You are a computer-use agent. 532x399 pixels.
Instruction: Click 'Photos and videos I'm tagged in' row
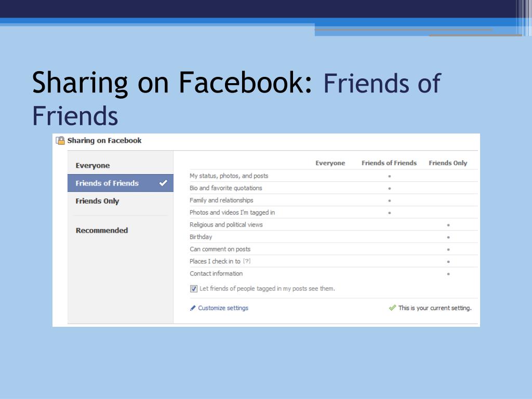[x=334, y=212]
